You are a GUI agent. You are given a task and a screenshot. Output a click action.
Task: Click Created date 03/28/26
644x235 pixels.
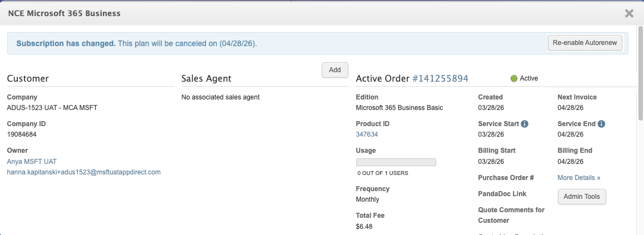click(x=491, y=108)
